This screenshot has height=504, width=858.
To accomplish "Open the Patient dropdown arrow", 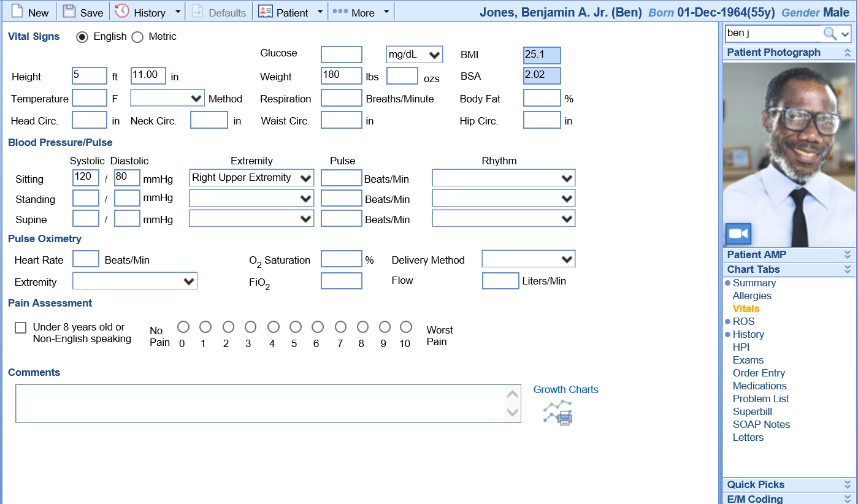I will pos(320,12).
